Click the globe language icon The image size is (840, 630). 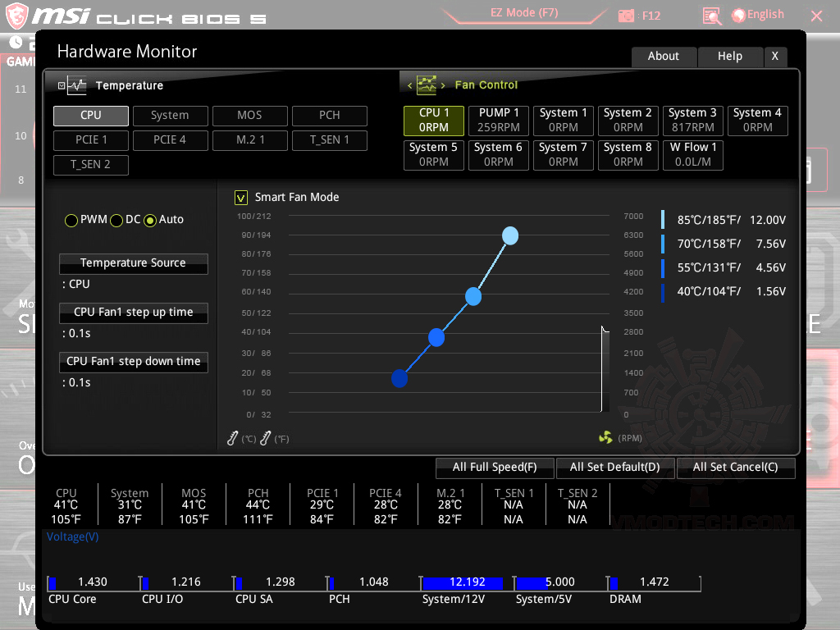click(738, 16)
